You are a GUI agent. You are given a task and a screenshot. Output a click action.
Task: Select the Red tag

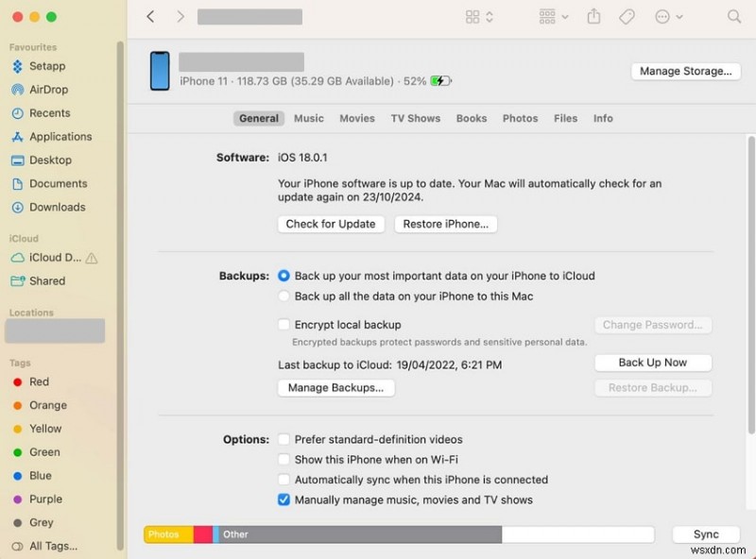[x=39, y=382]
